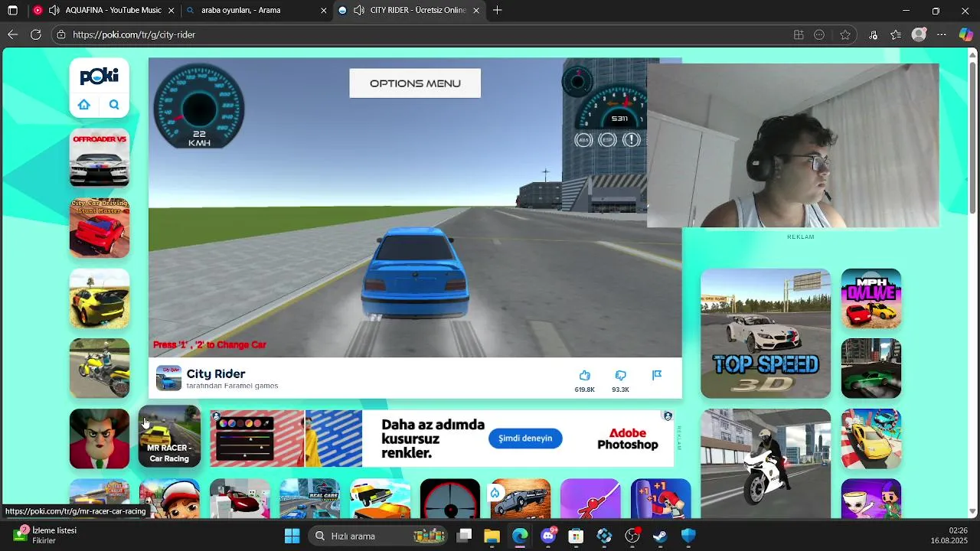This screenshot has width=980, height=551.
Task: Open File Explorer from taskbar
Action: coord(492,536)
